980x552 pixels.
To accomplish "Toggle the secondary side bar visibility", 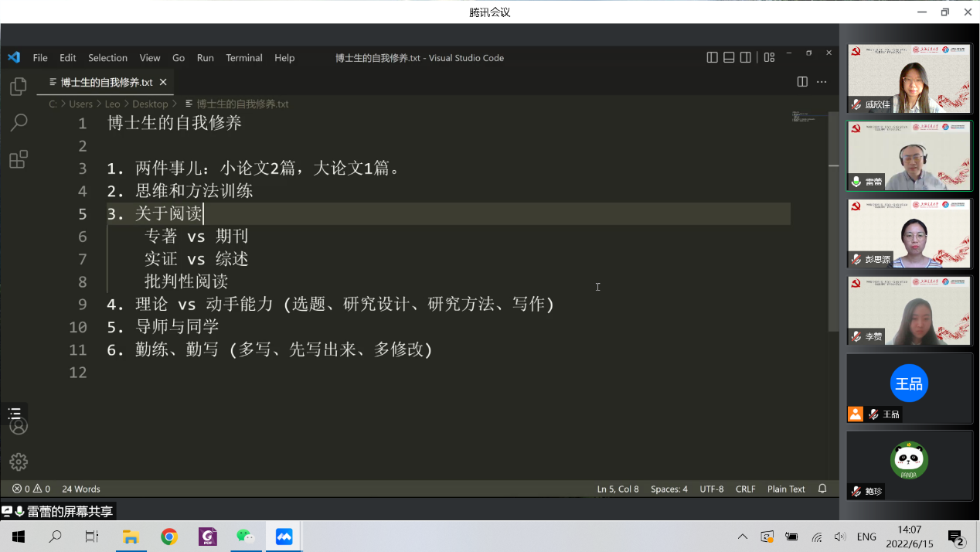I will (x=746, y=57).
